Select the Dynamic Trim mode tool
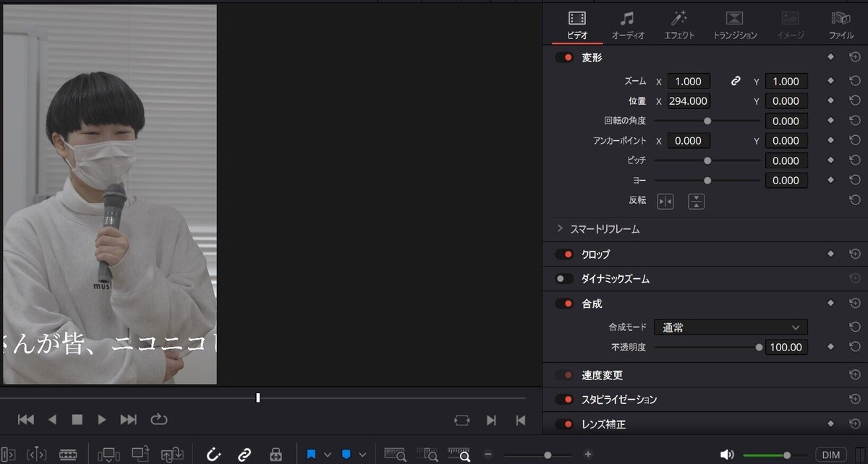868x464 pixels. pyautogui.click(x=36, y=455)
